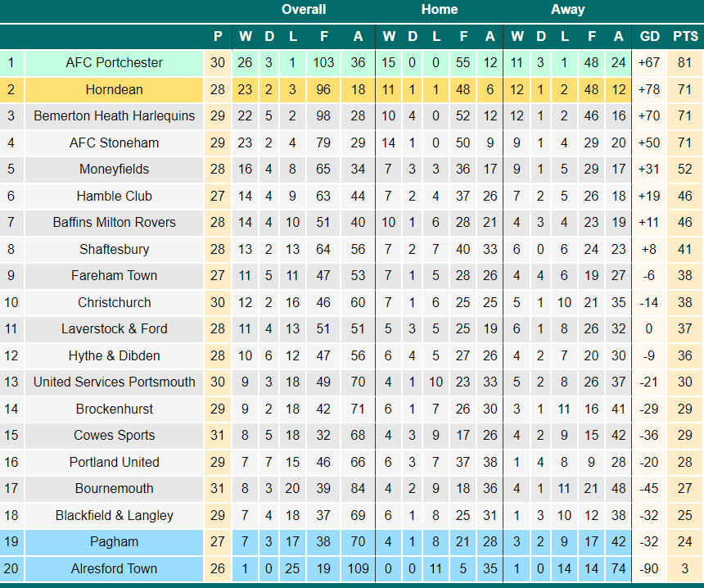Screen dimensions: 704x588
Task: Open United Services Portsmouth team entry
Action: tap(114, 382)
